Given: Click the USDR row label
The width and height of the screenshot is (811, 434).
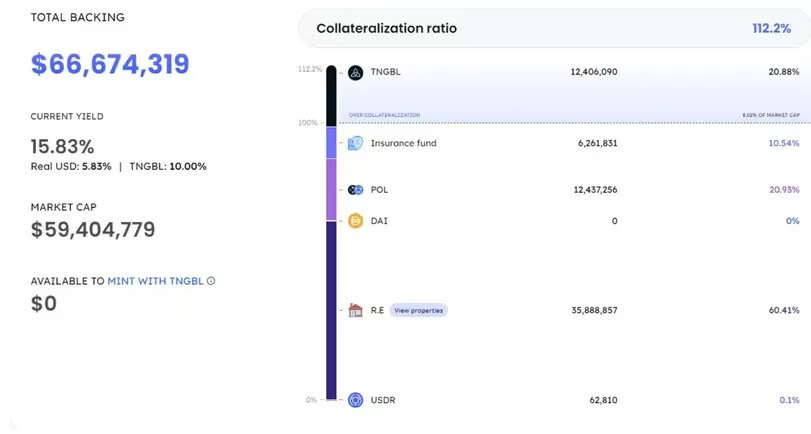Looking at the screenshot, I should 383,400.
